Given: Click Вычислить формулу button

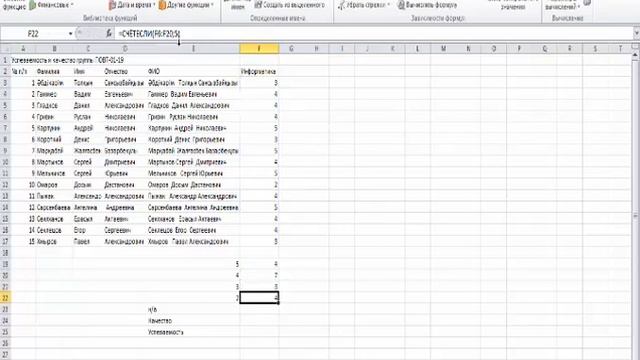Looking at the screenshot, I should pyautogui.click(x=427, y=5).
